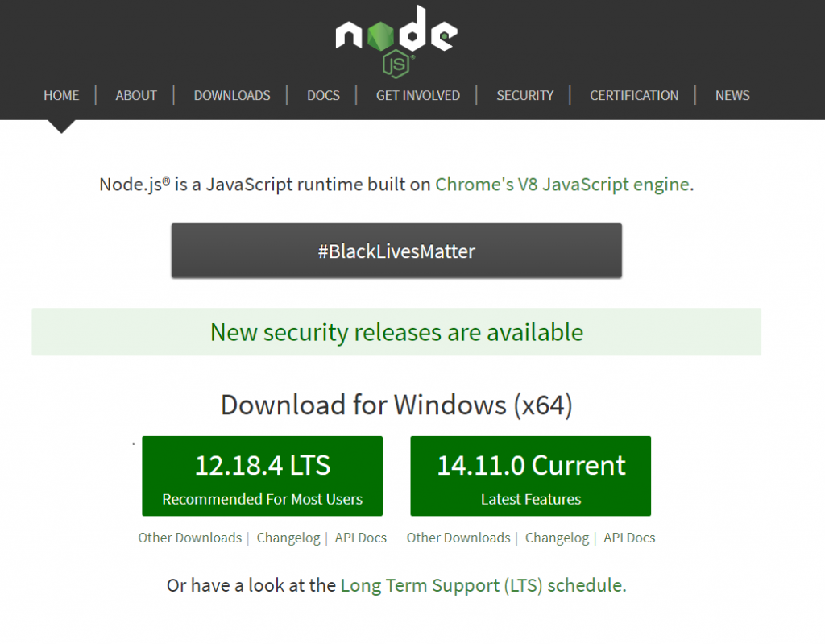Screen dimensions: 825x644
Task: Open the new security releases banner
Action: 396,332
